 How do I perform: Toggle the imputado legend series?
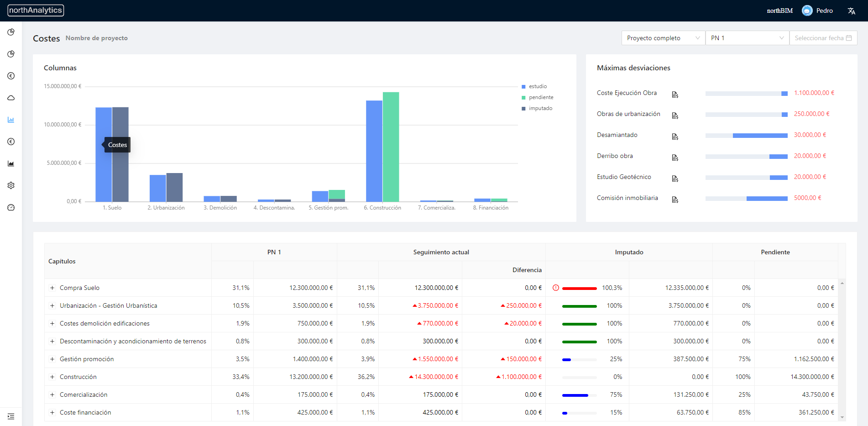click(x=537, y=108)
